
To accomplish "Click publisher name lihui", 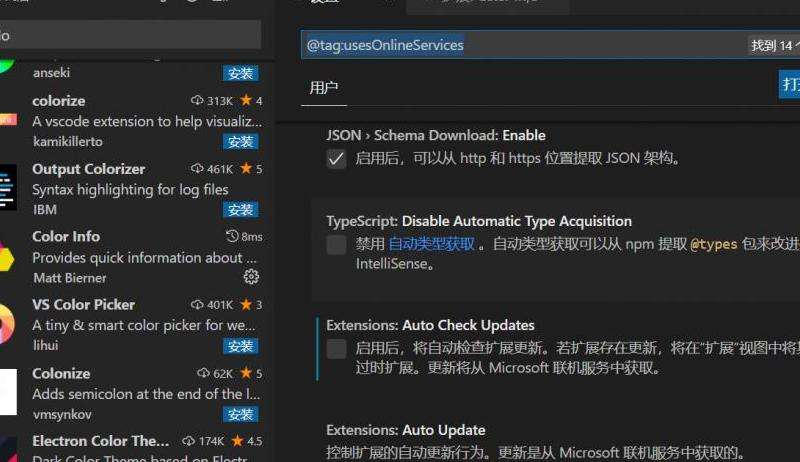I will click(45, 345).
